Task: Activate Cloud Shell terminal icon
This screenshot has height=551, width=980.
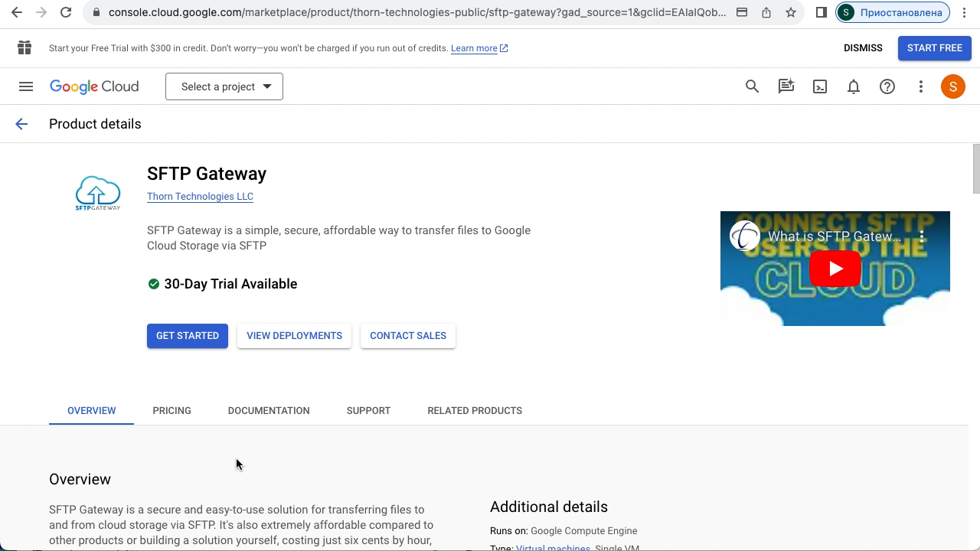Action: (819, 86)
